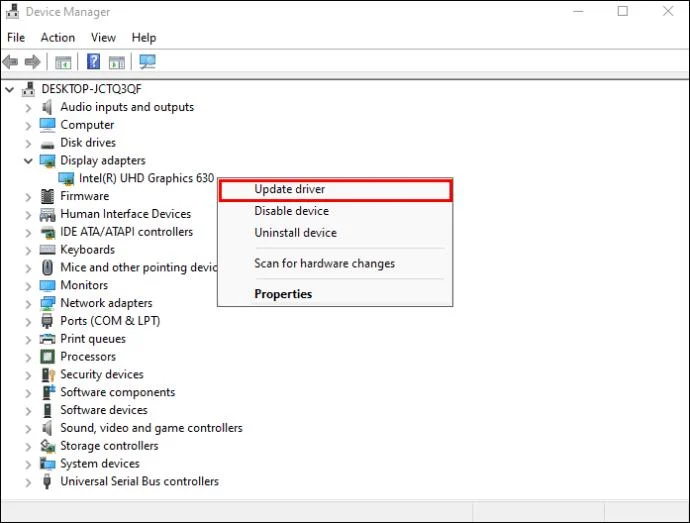Click the Intel(R) UHD Graphics 630 device icon
The width and height of the screenshot is (690, 523).
(66, 178)
